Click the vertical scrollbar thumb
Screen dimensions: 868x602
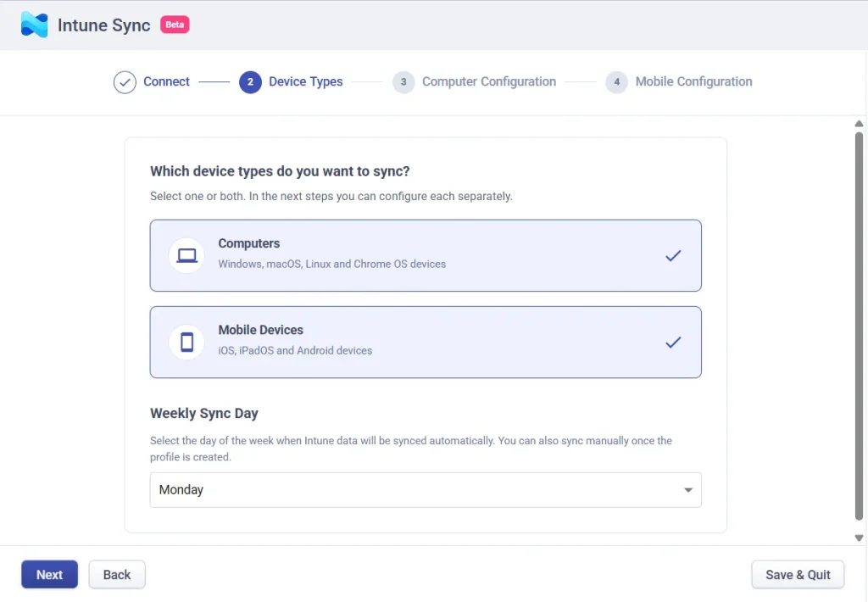pos(859,326)
